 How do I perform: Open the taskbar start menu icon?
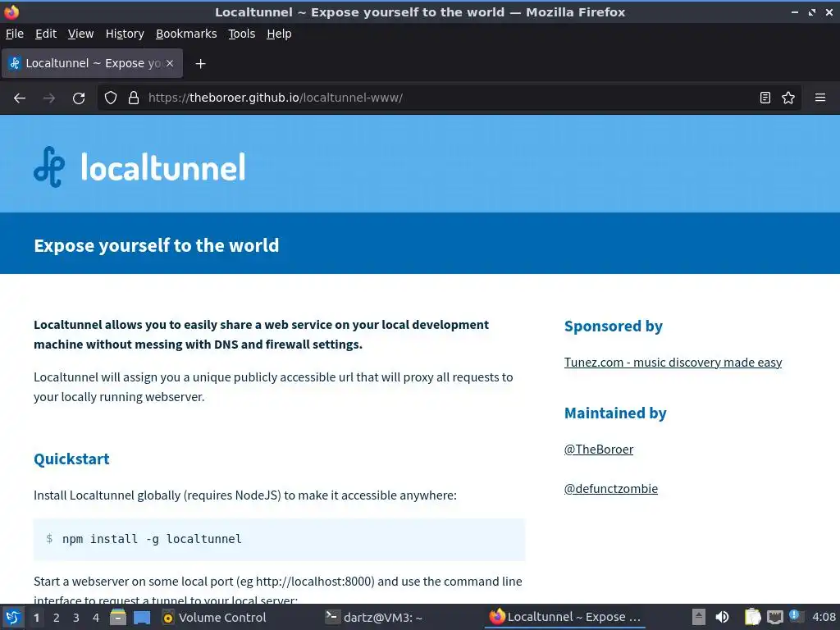tap(13, 617)
